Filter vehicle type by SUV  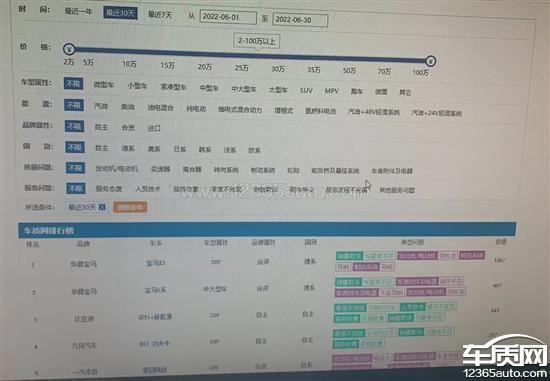coord(306,91)
